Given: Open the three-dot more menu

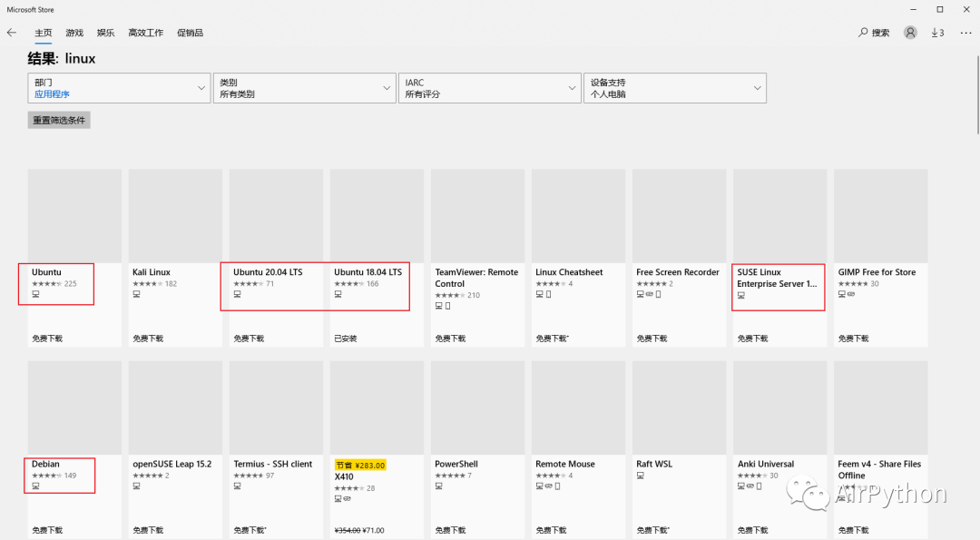Looking at the screenshot, I should pos(965,33).
